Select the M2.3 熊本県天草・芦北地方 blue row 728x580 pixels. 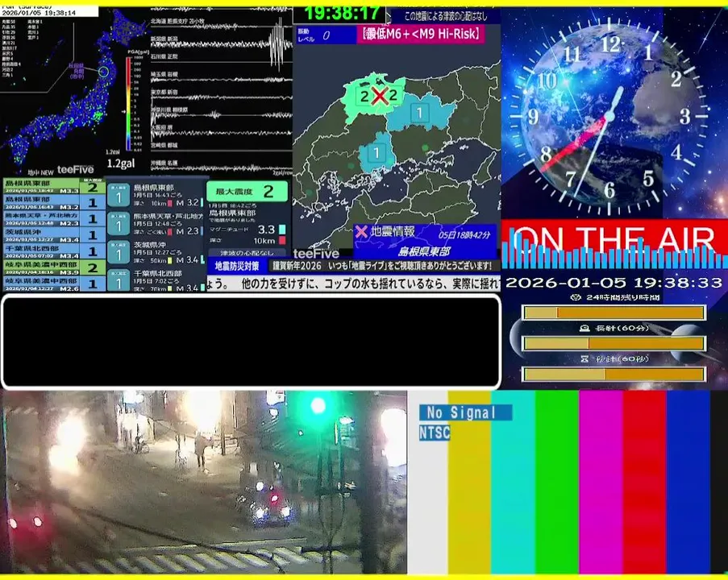click(54, 219)
